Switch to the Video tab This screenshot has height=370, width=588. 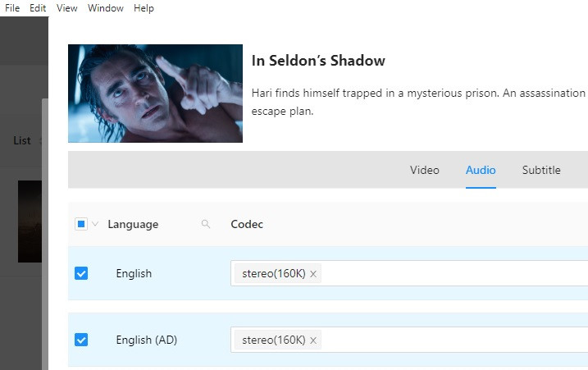[425, 170]
